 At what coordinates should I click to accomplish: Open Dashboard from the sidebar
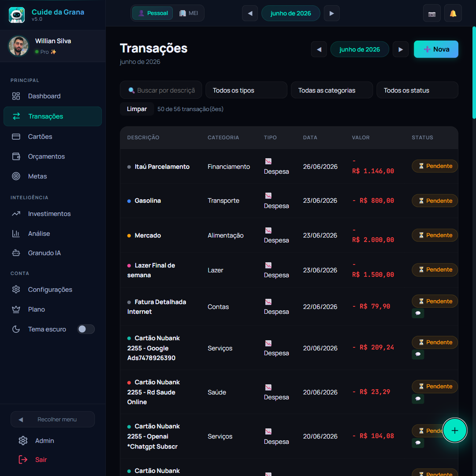(52, 96)
